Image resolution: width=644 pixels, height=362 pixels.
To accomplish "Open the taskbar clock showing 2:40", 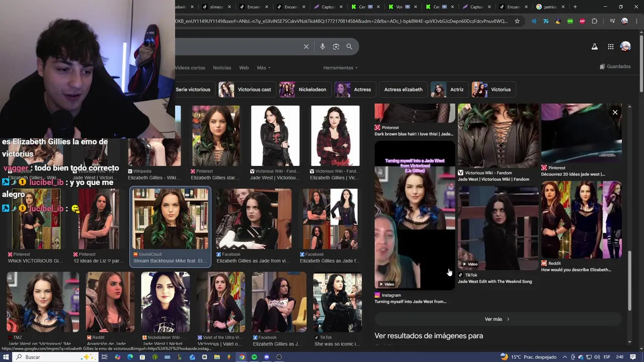I will click(620, 357).
